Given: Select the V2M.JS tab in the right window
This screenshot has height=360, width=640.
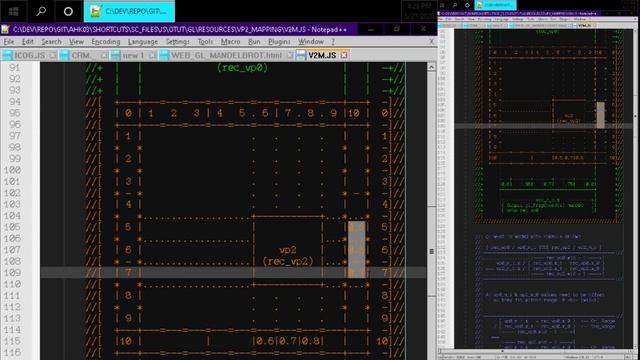Looking at the screenshot, I should (x=584, y=25).
